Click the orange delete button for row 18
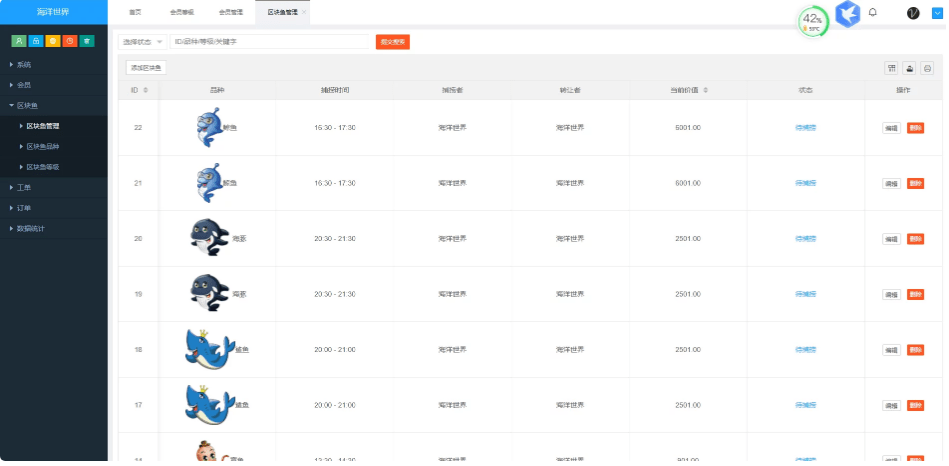The height and width of the screenshot is (466, 949). (915, 350)
